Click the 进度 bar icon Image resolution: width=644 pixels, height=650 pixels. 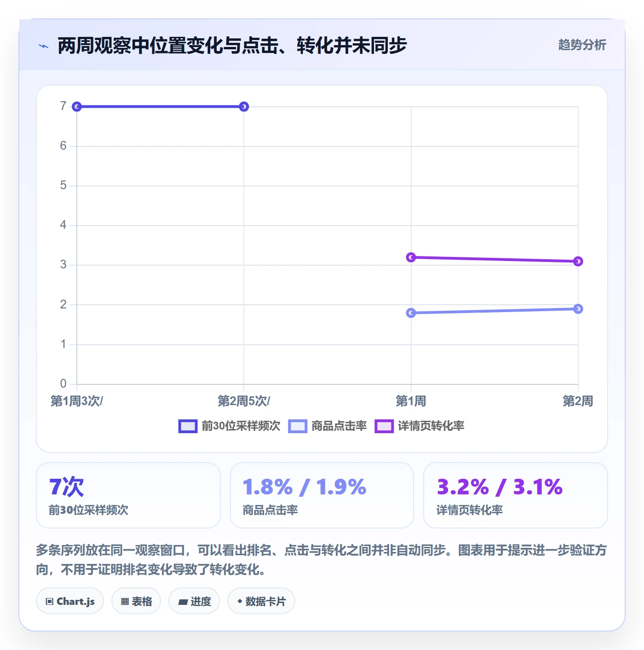pos(183,602)
